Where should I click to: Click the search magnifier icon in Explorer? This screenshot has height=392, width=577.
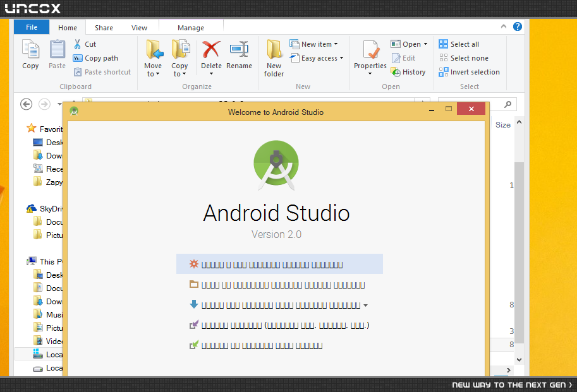pyautogui.click(x=508, y=104)
